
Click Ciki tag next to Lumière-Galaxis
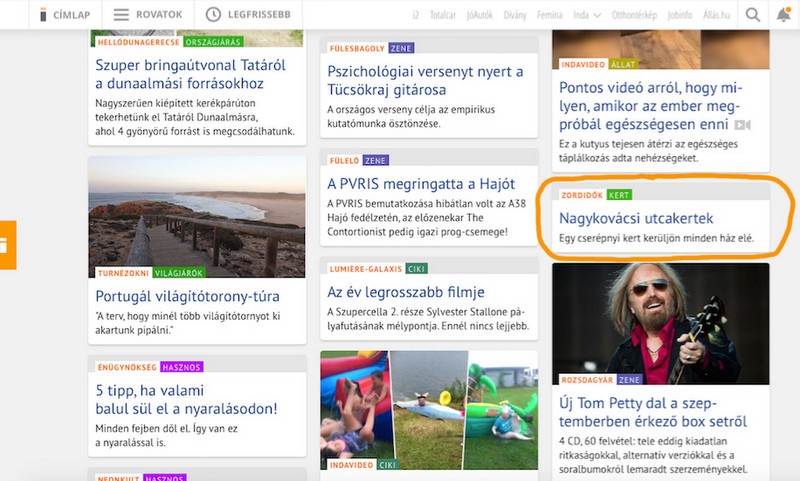(416, 269)
